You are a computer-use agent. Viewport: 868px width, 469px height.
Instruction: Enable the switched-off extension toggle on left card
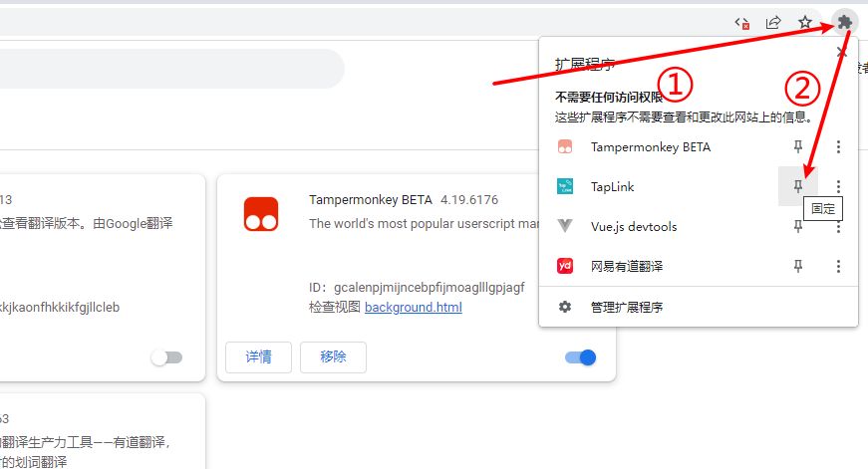(166, 357)
